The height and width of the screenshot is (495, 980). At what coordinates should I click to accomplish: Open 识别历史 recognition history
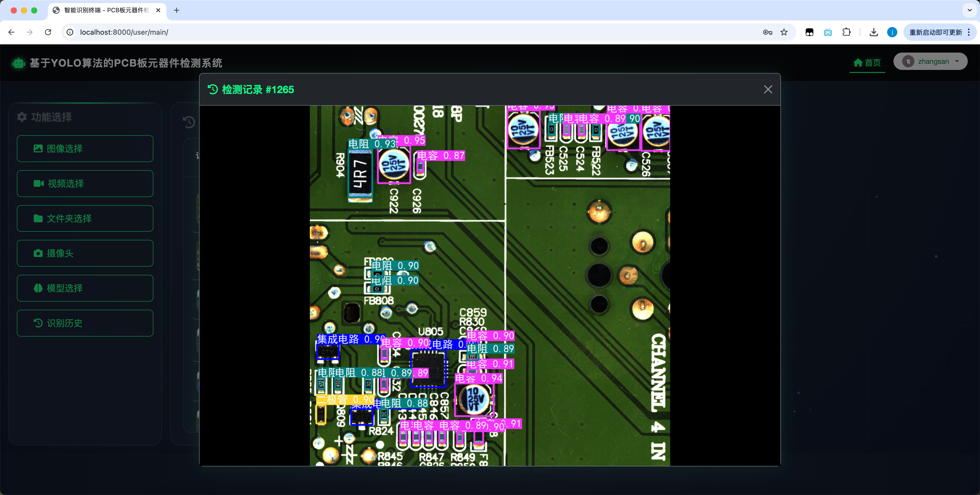point(85,323)
